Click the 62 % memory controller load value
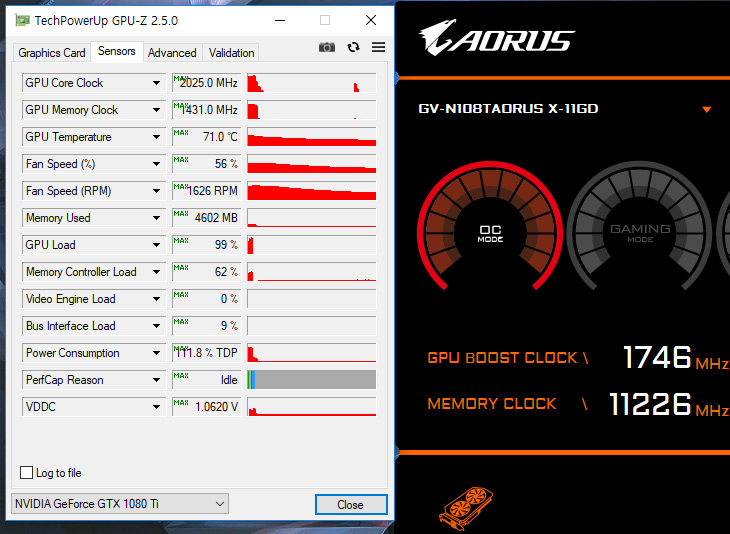This screenshot has height=534, width=730. click(x=207, y=272)
